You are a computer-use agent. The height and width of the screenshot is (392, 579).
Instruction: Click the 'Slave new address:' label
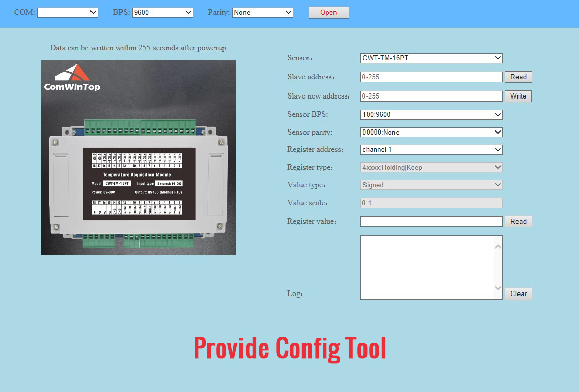319,96
